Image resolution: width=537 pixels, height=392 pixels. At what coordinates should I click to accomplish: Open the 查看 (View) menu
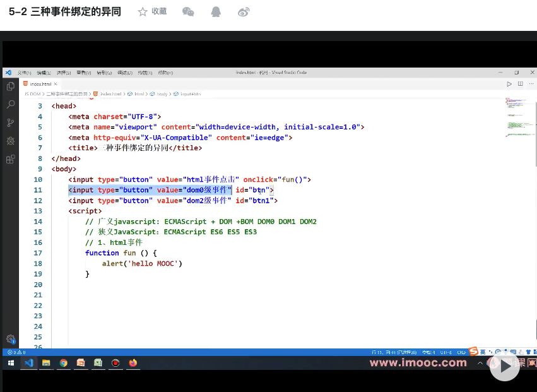tap(83, 73)
